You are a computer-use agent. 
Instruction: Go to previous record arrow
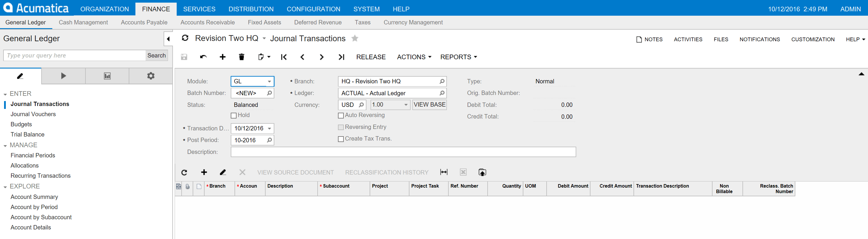point(302,57)
